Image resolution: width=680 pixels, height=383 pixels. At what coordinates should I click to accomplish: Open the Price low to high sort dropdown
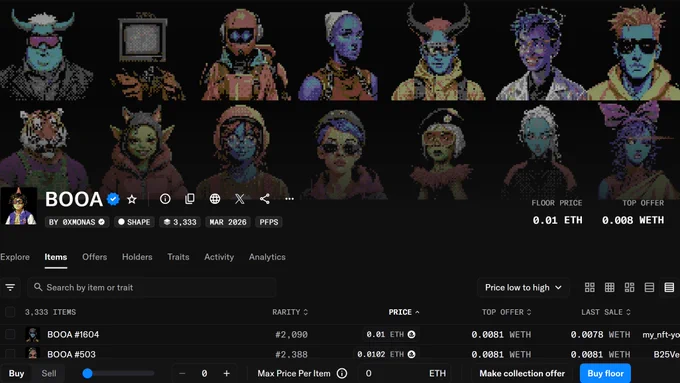[x=523, y=287]
